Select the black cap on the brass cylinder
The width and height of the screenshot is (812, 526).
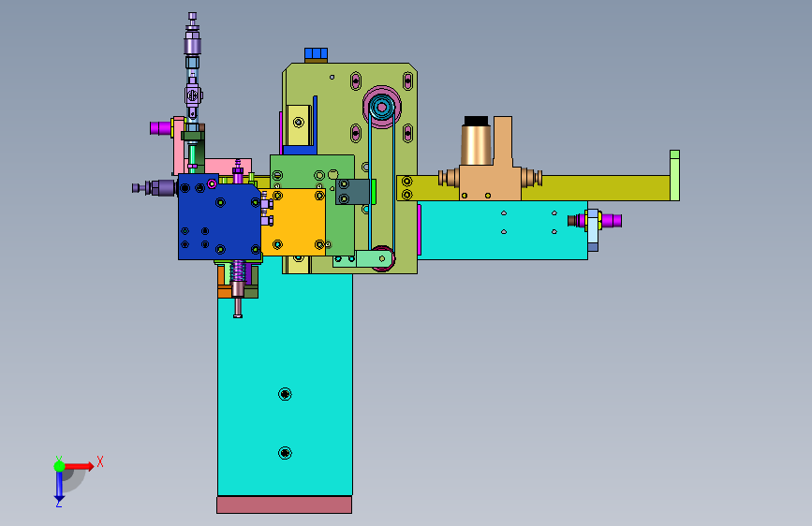click(476, 121)
